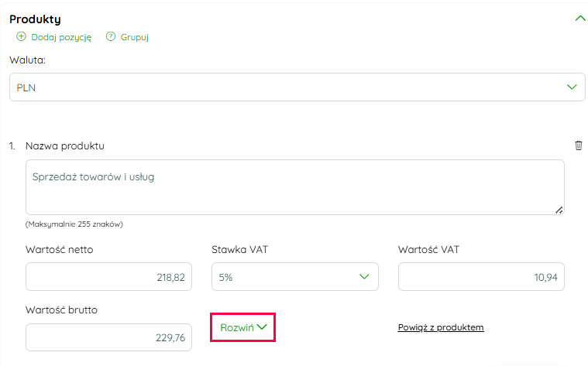Click the question mark icon beside Grupuj
The width and height of the screenshot is (588, 366).
[x=111, y=36]
